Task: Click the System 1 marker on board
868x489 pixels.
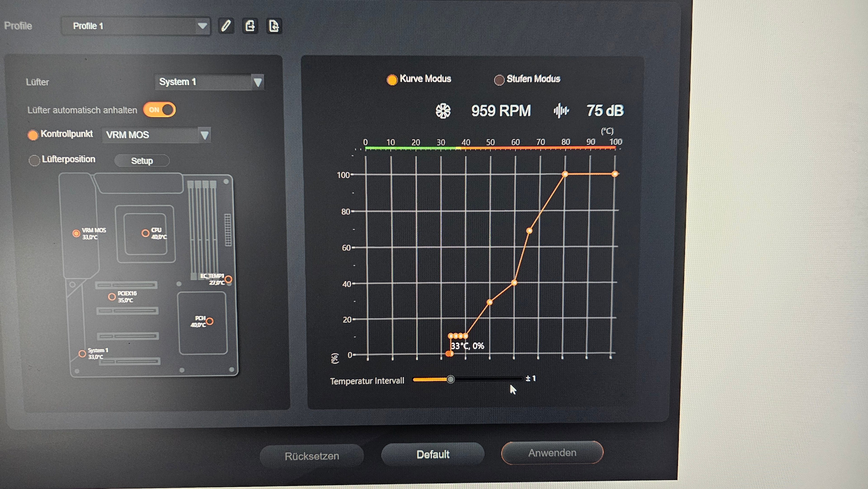Action: 82,353
